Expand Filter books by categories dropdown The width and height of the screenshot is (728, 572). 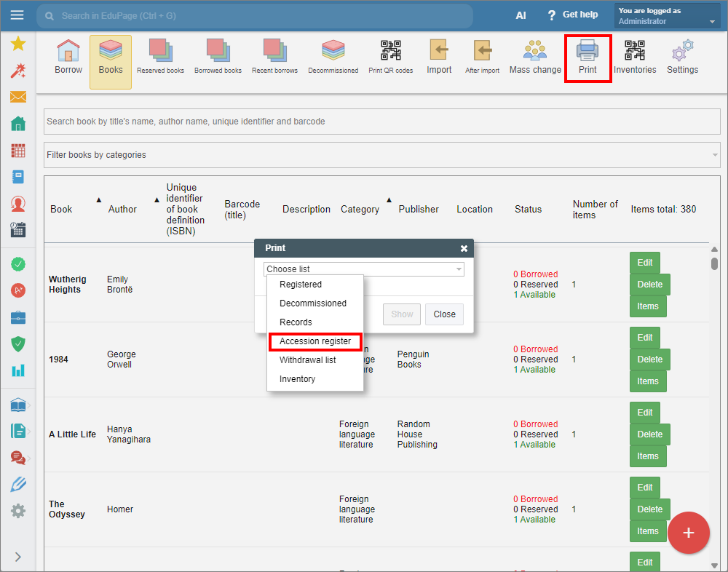click(x=381, y=155)
